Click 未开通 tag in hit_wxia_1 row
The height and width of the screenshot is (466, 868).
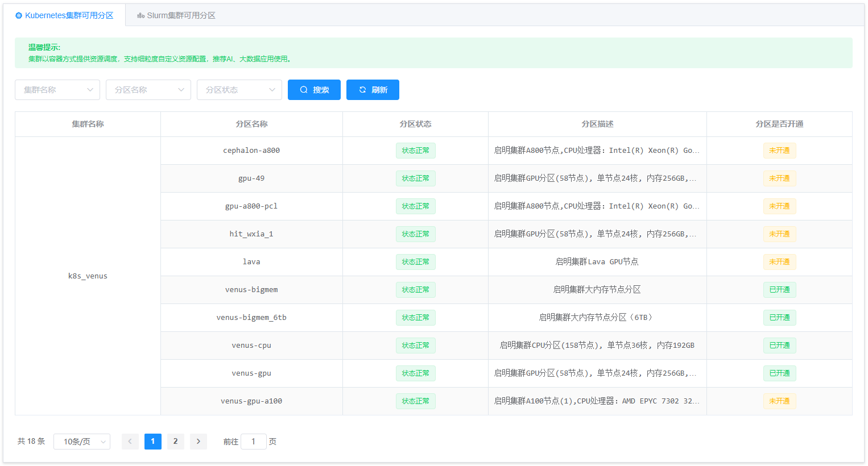coord(779,234)
